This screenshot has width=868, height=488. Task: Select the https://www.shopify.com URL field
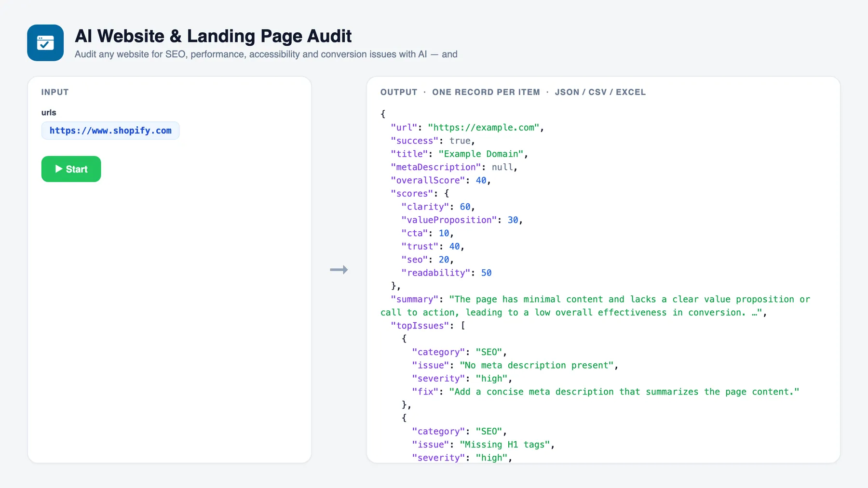110,131
